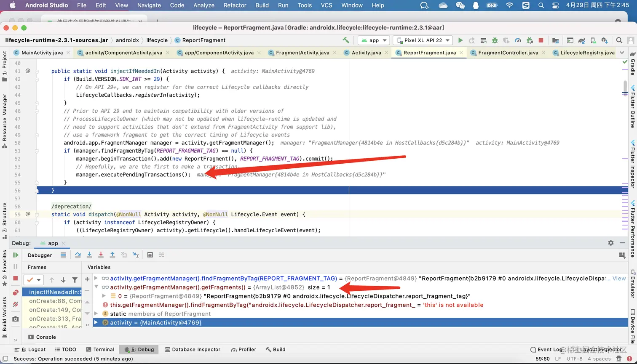Expand the findFragmentByTag watch row
Screen dimensions: 637x364
(96, 278)
